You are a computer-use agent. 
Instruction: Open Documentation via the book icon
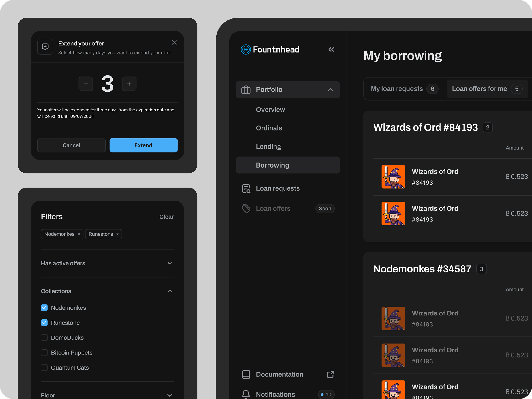[246, 374]
